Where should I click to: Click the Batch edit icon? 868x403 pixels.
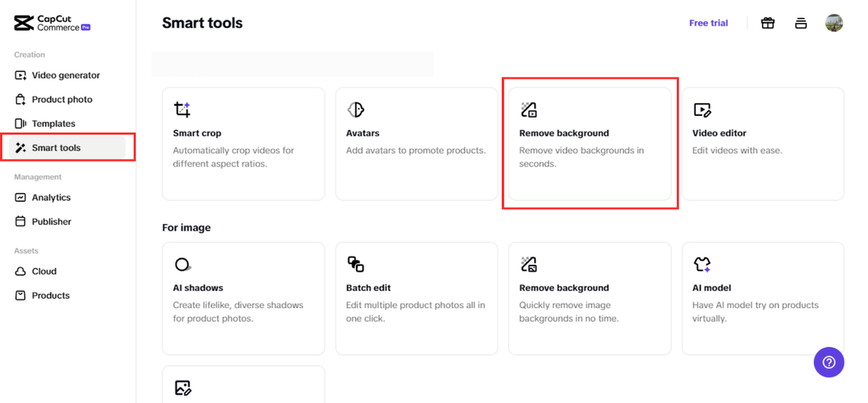pos(355,264)
